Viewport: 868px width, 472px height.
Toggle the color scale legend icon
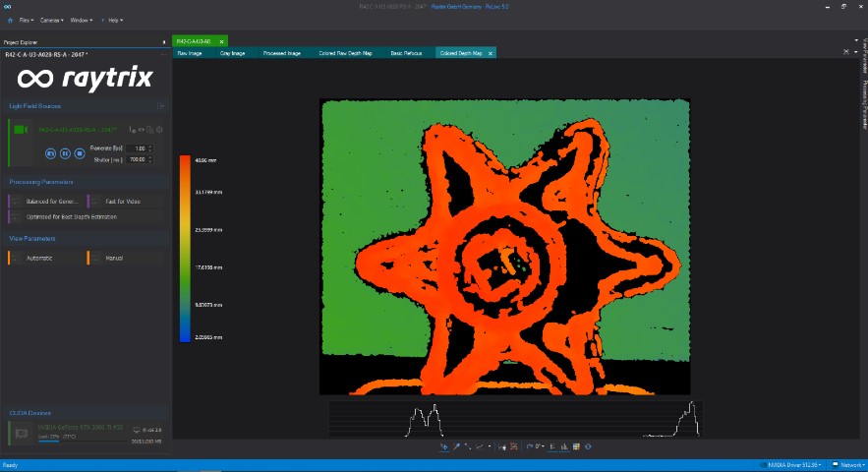[552, 446]
